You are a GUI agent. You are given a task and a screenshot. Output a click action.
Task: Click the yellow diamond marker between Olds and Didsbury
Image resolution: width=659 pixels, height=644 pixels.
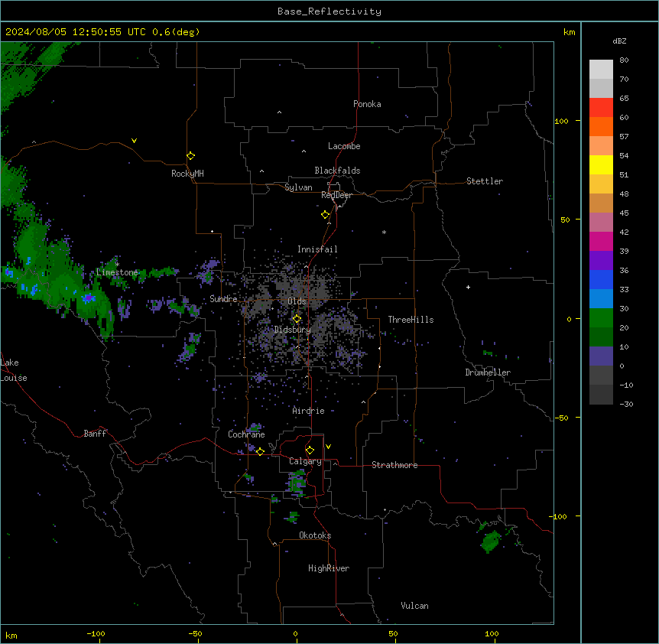[297, 319]
